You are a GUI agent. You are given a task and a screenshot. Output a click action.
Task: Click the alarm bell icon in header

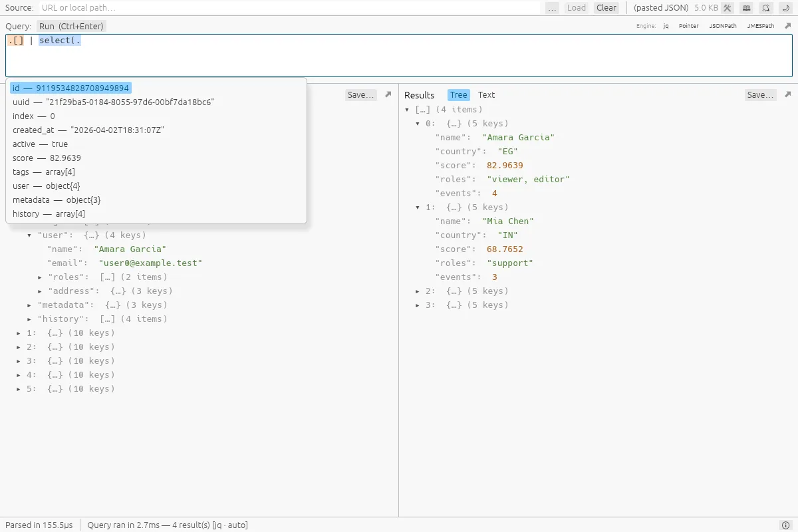766,8
